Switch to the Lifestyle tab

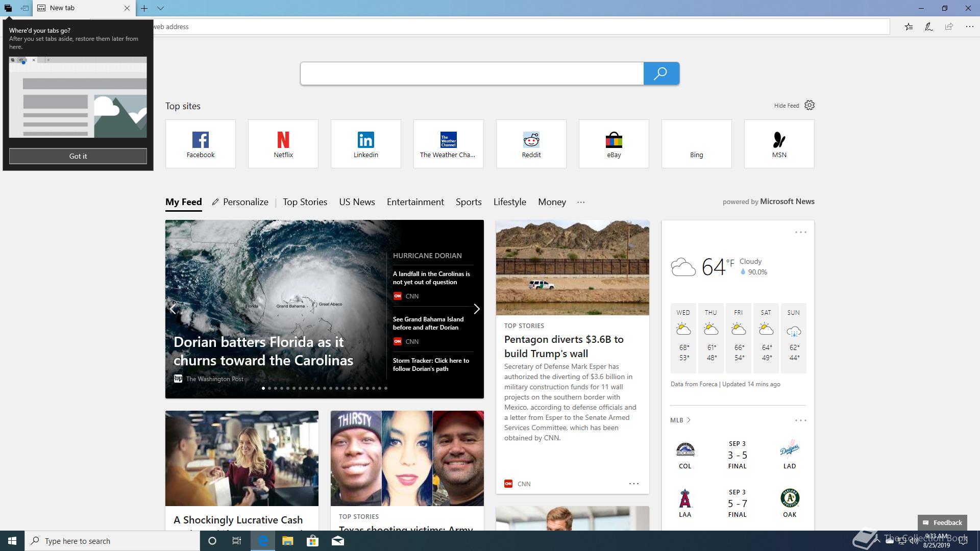(x=510, y=202)
